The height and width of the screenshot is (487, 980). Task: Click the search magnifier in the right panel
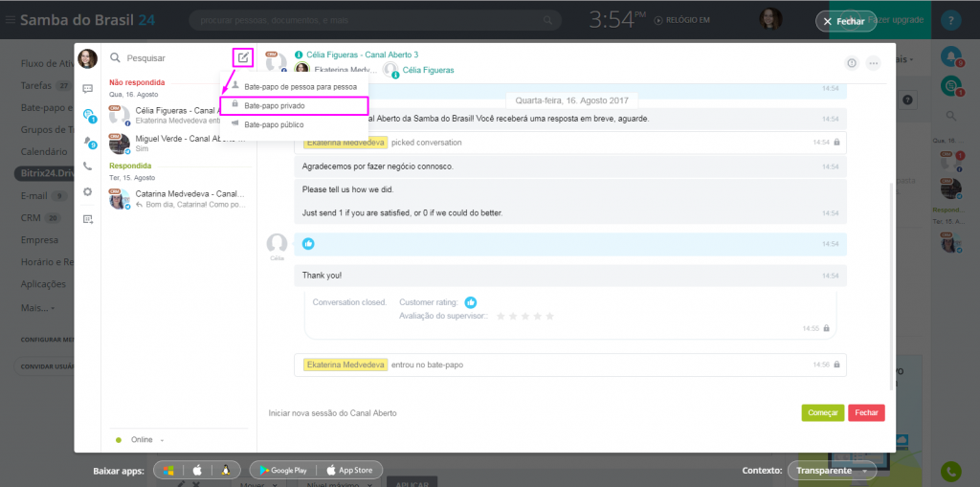[950, 116]
